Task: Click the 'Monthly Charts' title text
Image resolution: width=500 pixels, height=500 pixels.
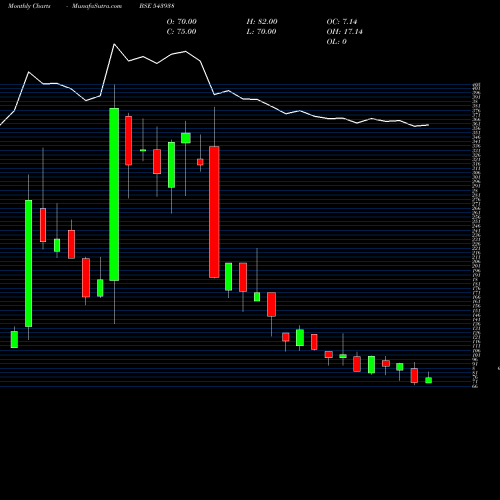Action: pyautogui.click(x=29, y=6)
